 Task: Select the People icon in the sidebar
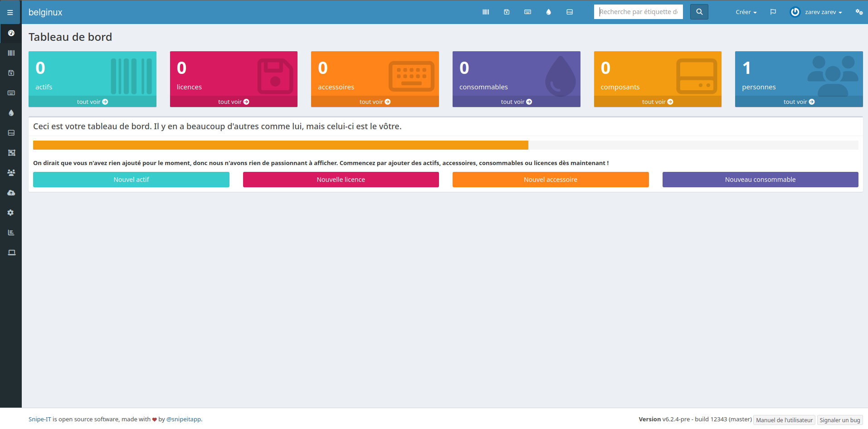tap(10, 173)
